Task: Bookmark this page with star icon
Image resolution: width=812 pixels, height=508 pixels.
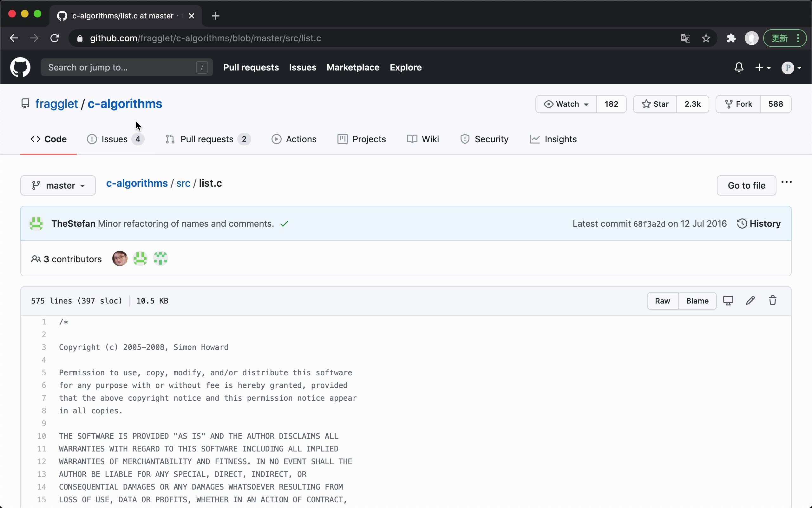Action: click(706, 38)
